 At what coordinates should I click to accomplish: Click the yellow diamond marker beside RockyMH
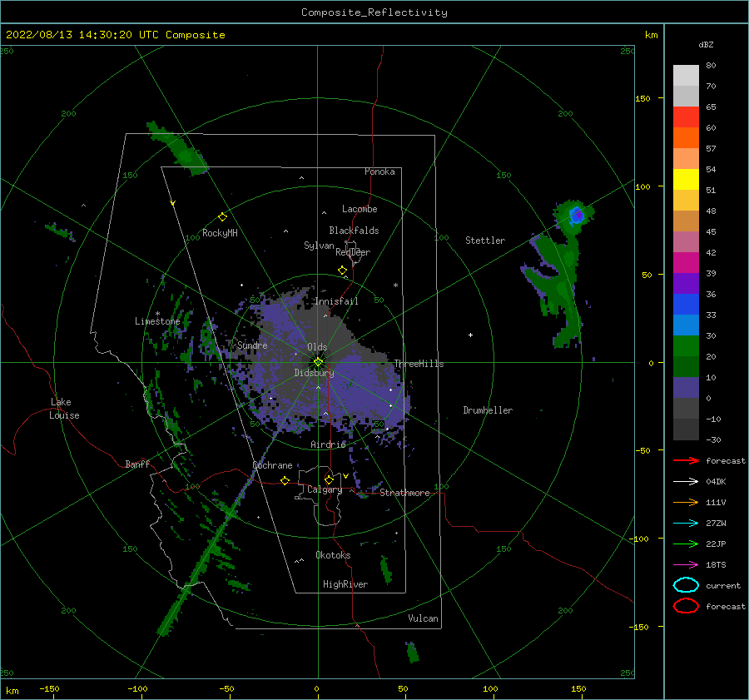pyautogui.click(x=222, y=217)
